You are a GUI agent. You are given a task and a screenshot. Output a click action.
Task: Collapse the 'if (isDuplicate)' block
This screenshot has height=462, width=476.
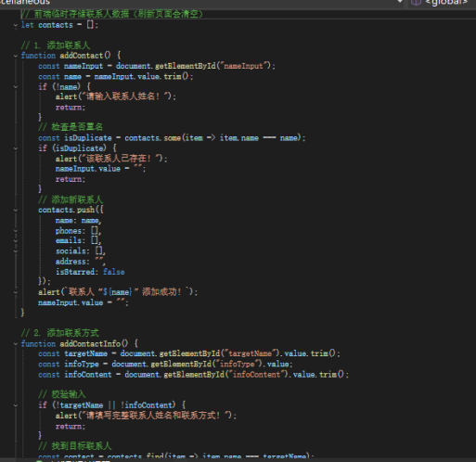coord(16,148)
